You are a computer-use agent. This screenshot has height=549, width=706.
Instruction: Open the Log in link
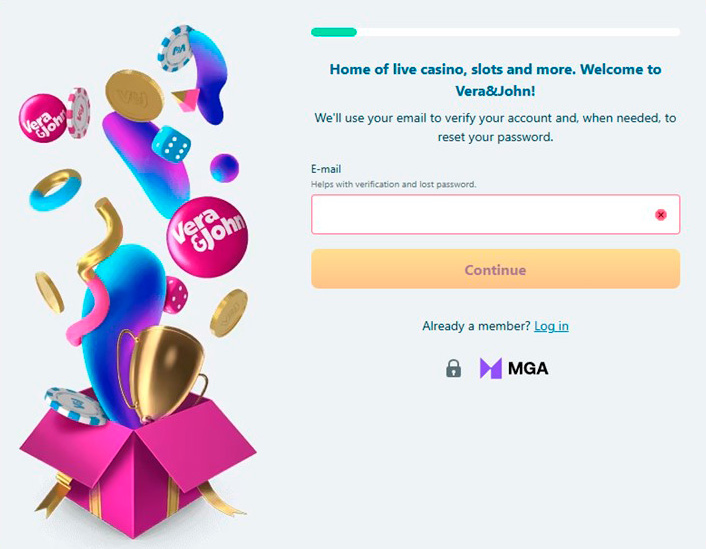[x=551, y=326]
